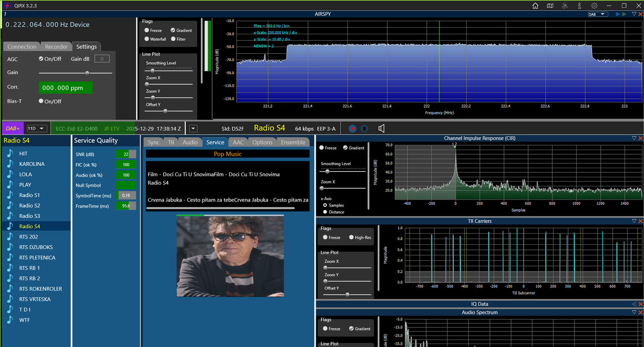This screenshot has height=347, width=644.
Task: Open the Recorder tab
Action: click(56, 46)
